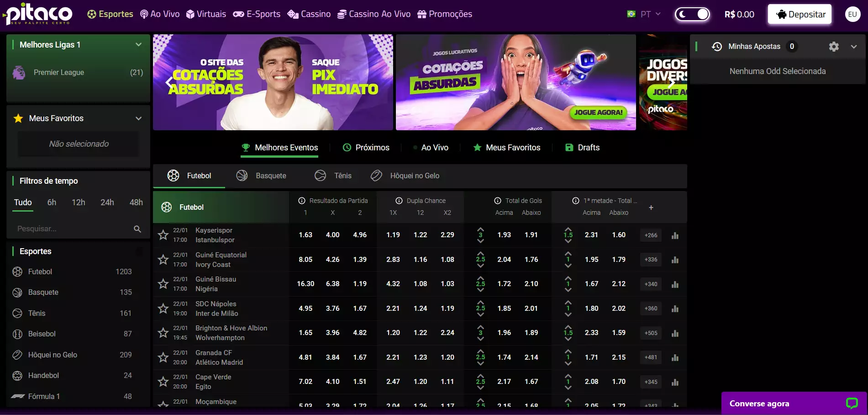Click info icon beside Resultado da Partida
The height and width of the screenshot is (415, 868).
point(301,201)
